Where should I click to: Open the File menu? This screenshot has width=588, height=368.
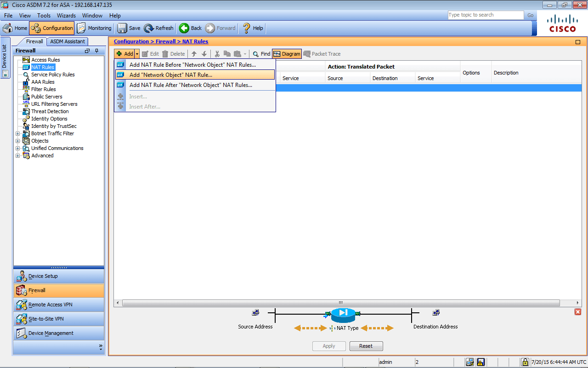[x=8, y=16]
